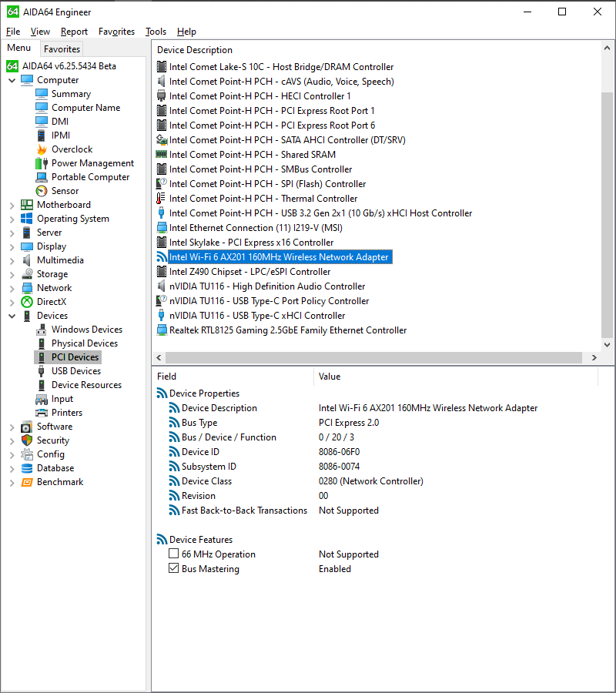Click the Sensor gauge icon in tree
The width and height of the screenshot is (616, 693).
(x=42, y=191)
